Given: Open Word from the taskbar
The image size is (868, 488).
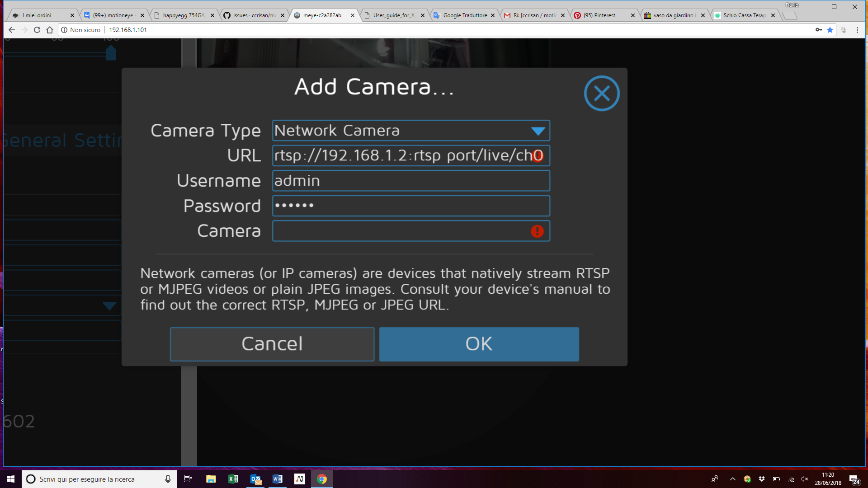Looking at the screenshot, I should coord(277,479).
